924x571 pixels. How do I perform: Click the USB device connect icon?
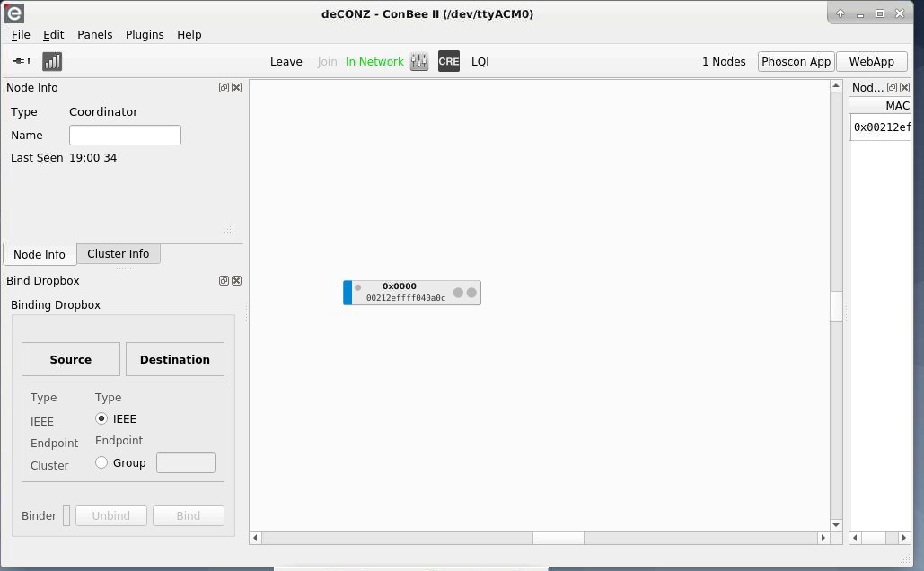pos(22,61)
